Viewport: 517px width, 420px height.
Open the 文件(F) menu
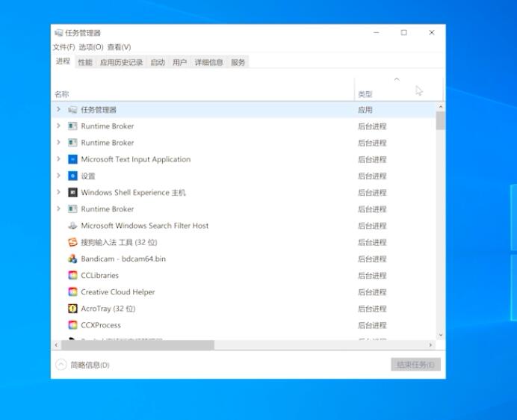point(64,47)
